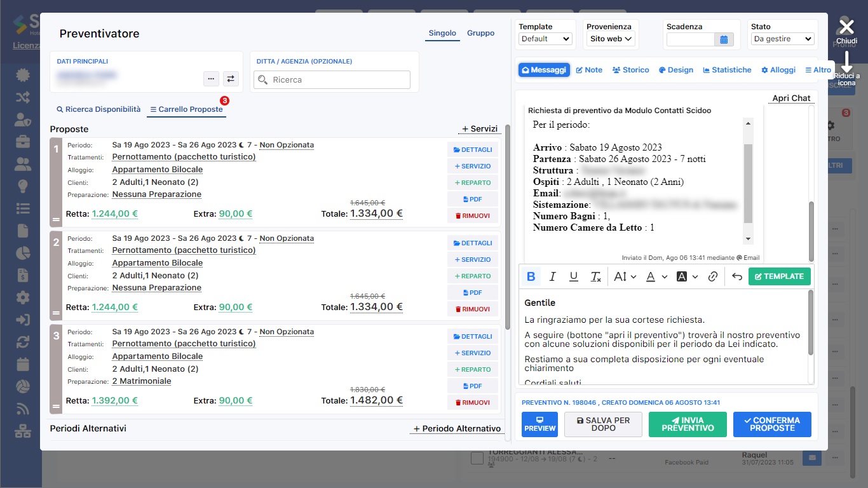Viewport: 868px width, 488px height.
Task: Open the Provenienza dropdown set to Sito web
Action: coord(611,39)
